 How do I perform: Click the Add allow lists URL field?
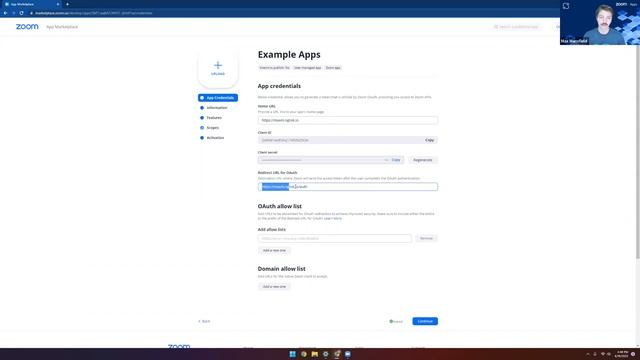[x=335, y=238]
